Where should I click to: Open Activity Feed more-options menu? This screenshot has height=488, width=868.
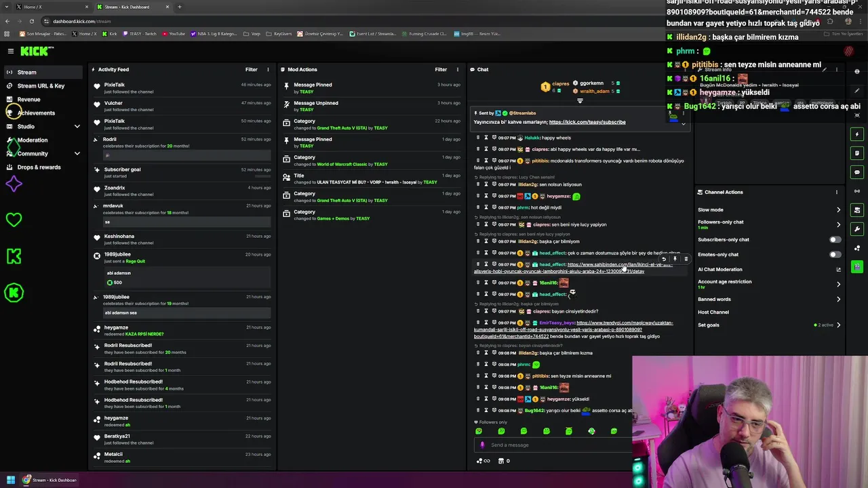pos(268,69)
